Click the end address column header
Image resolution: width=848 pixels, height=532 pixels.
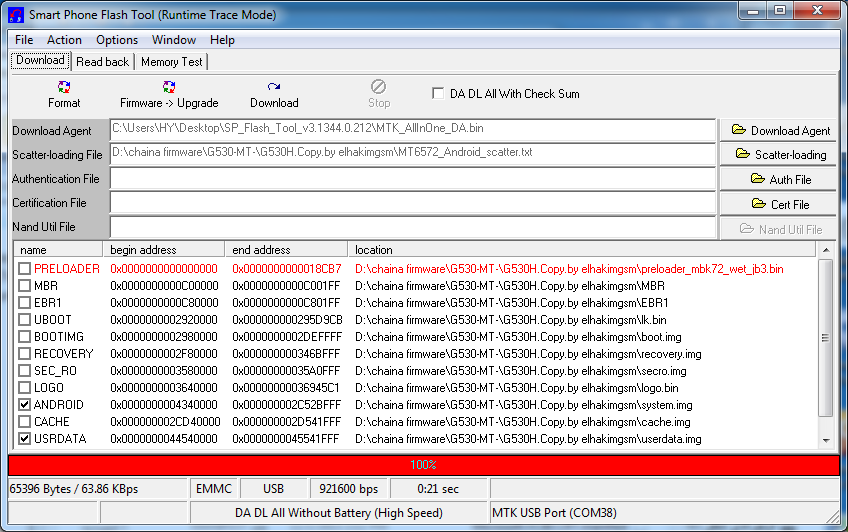click(x=286, y=250)
